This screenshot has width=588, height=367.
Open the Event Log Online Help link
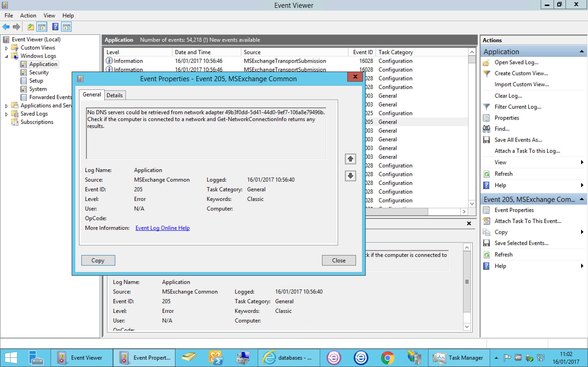click(162, 228)
